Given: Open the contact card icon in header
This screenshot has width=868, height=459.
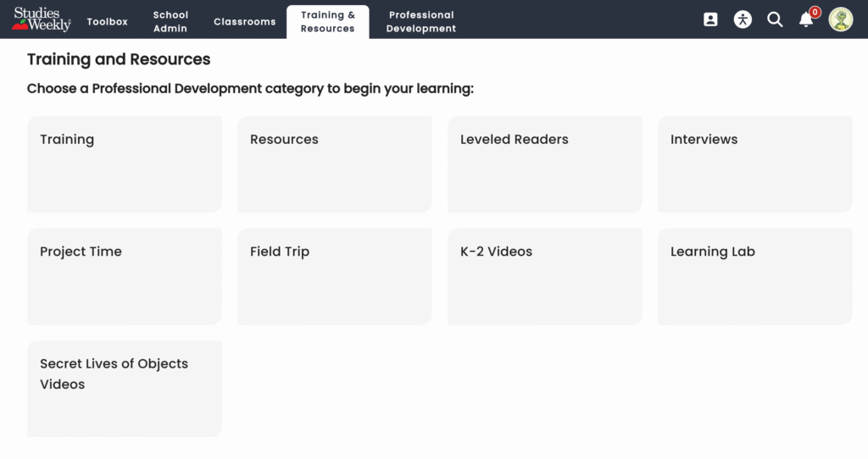Looking at the screenshot, I should point(710,20).
